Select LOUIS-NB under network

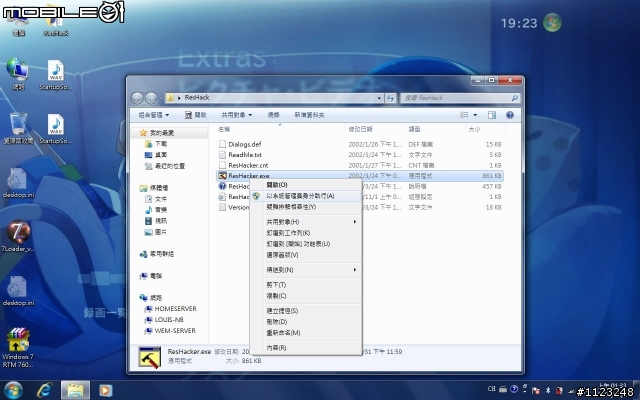164,320
